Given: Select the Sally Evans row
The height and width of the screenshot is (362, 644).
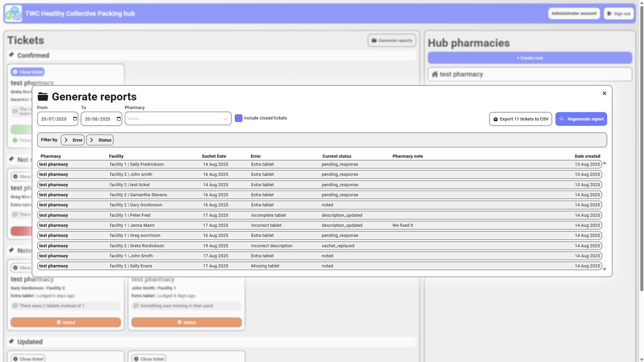Looking at the screenshot, I should coord(319,266).
